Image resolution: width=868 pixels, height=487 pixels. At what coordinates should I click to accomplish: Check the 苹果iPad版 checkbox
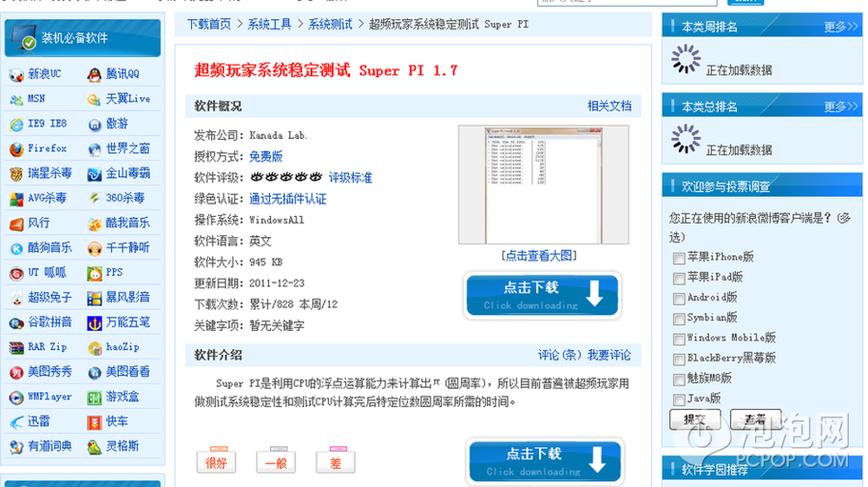tap(679, 278)
